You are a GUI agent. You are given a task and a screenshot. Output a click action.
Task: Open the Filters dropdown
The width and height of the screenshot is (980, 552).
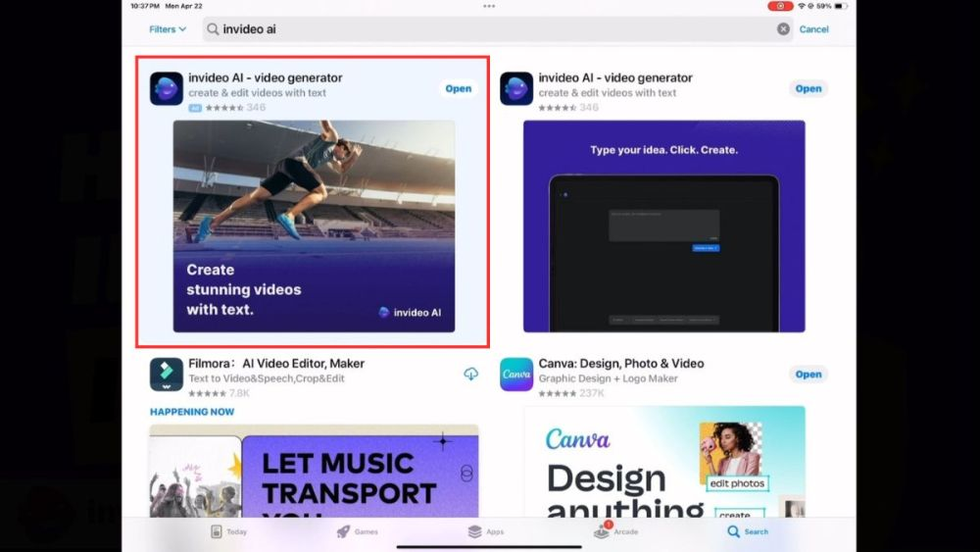[x=168, y=29]
